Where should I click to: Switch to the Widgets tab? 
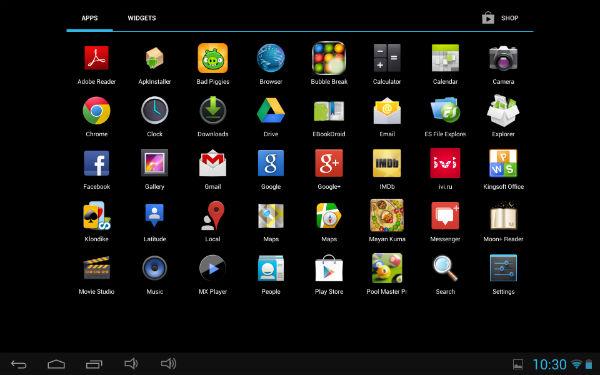[x=142, y=18]
